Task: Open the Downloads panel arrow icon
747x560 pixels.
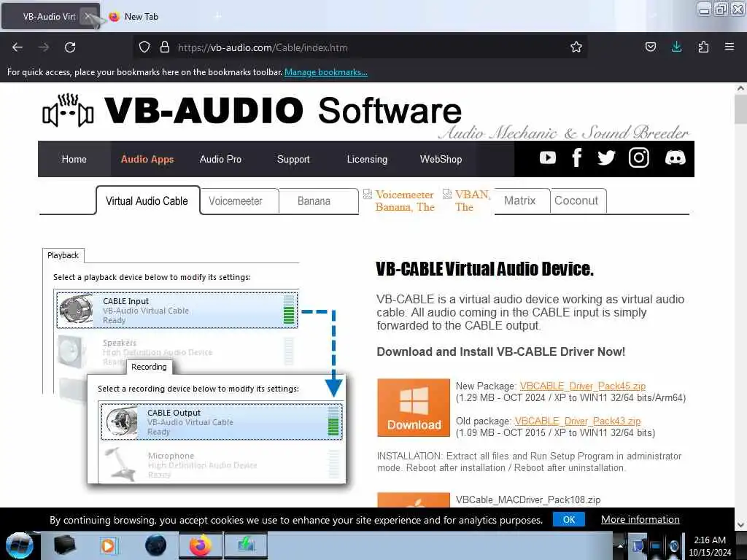Action: coord(676,47)
